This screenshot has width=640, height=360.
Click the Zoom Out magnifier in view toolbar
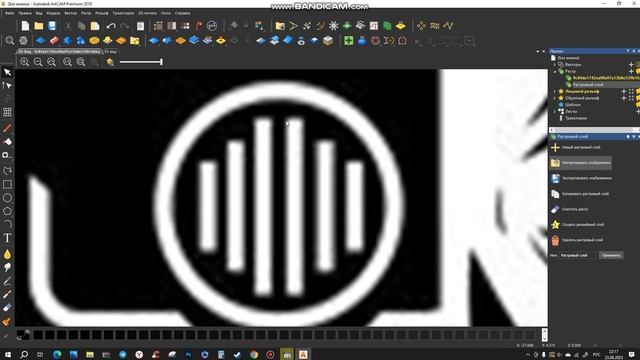pos(38,62)
